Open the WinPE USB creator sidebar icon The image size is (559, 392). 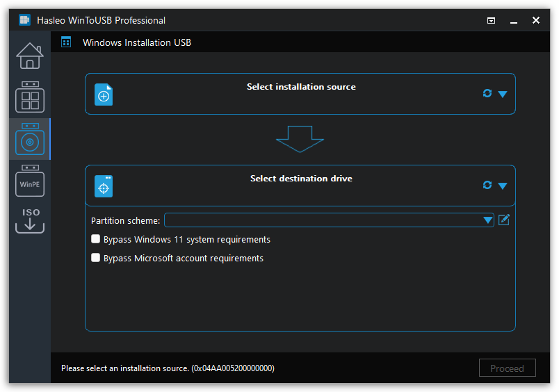(x=30, y=181)
